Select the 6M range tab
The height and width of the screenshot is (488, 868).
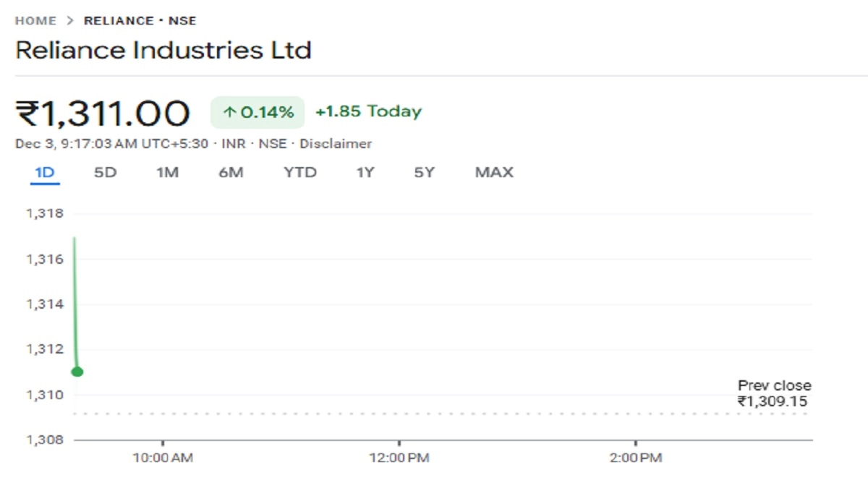(231, 172)
